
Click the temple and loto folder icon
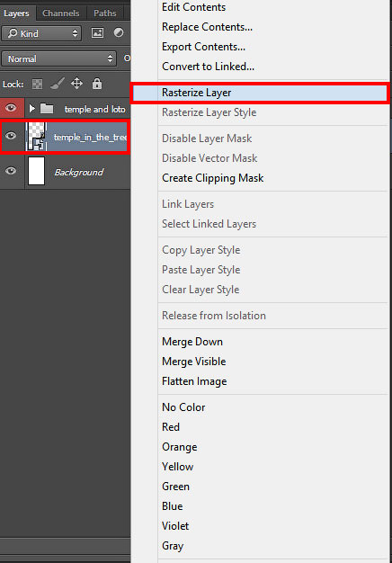coord(47,109)
